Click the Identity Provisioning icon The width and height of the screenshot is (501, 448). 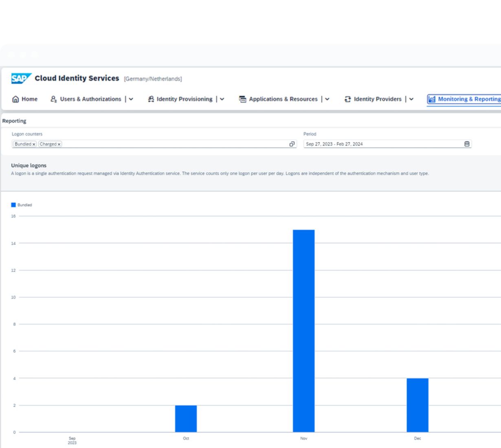pos(151,99)
